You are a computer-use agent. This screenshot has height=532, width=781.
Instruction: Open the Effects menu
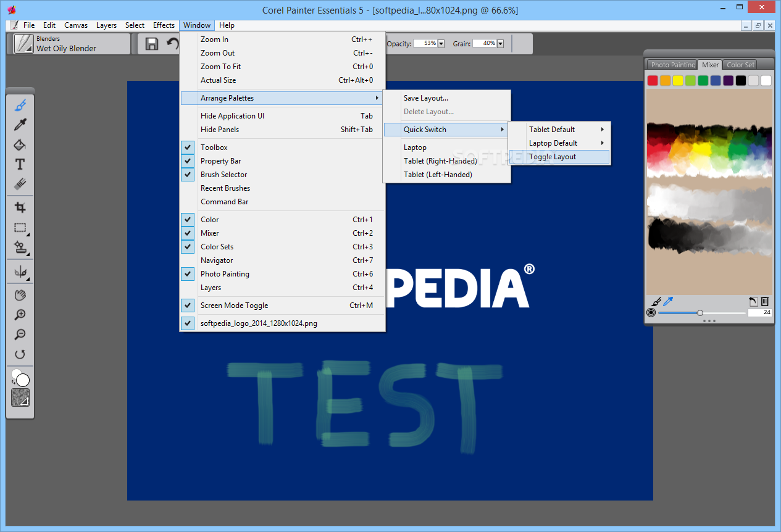point(164,25)
